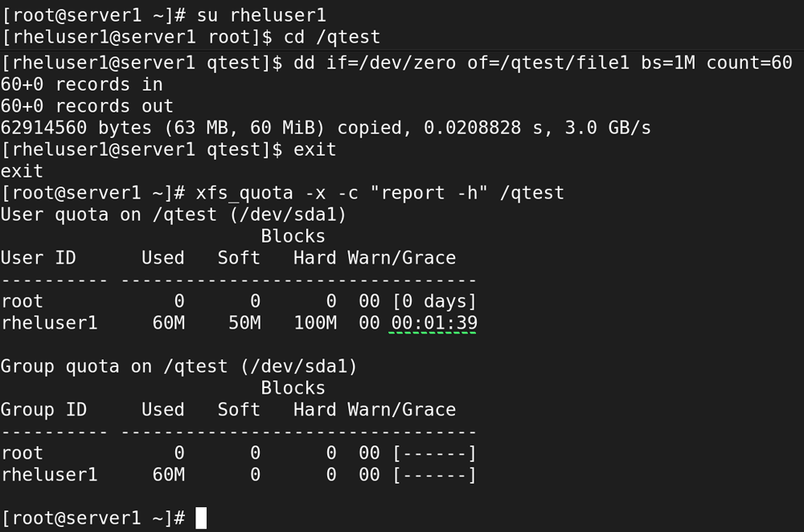Click rheluser1's 60M used value in user quota
Screen dimensions: 804x532
click(x=169, y=323)
